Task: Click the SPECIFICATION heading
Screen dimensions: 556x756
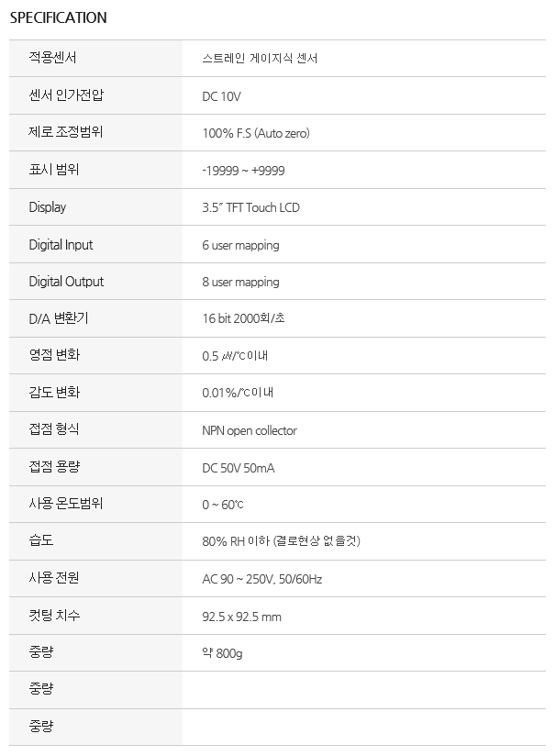Action: [59, 17]
